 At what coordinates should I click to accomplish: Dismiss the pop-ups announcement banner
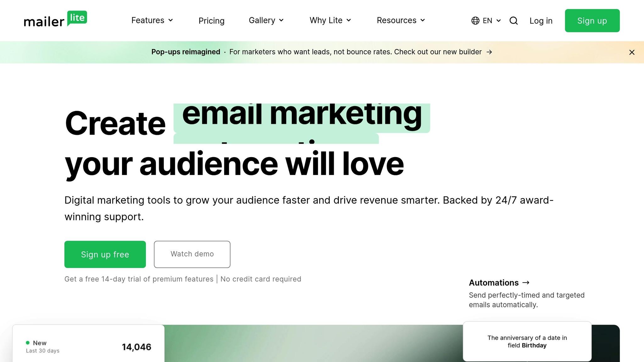click(x=632, y=52)
